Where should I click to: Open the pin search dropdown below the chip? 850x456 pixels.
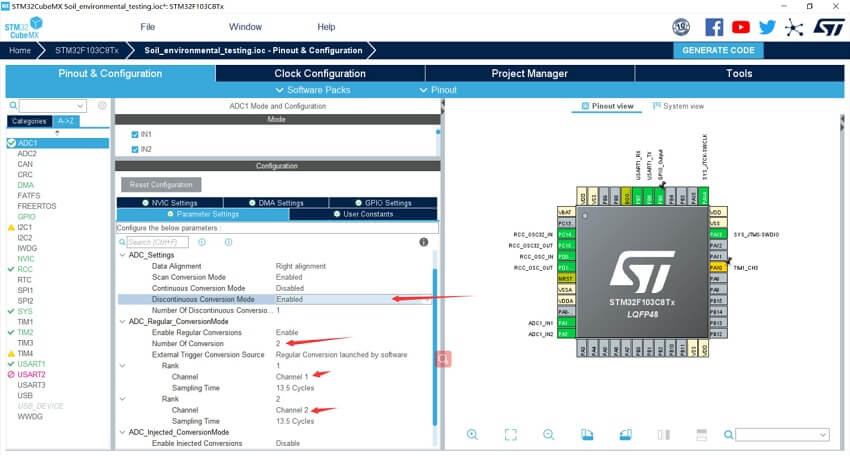click(782, 434)
